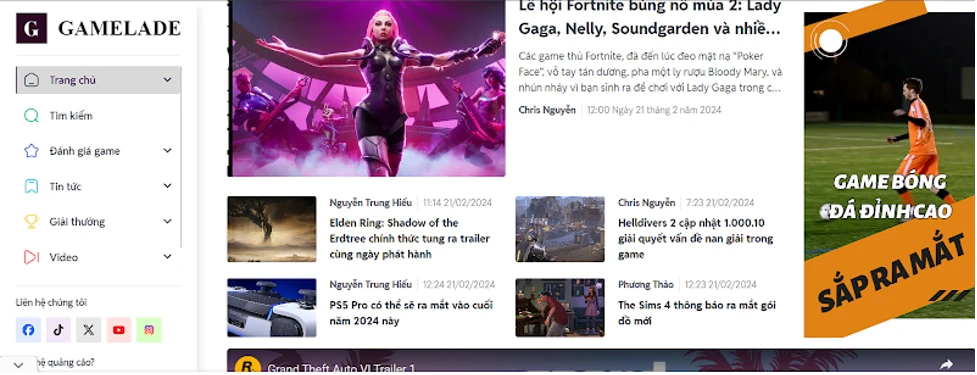This screenshot has width=977, height=375.
Task: Open the X (Twitter) social icon
Action: tap(88, 330)
